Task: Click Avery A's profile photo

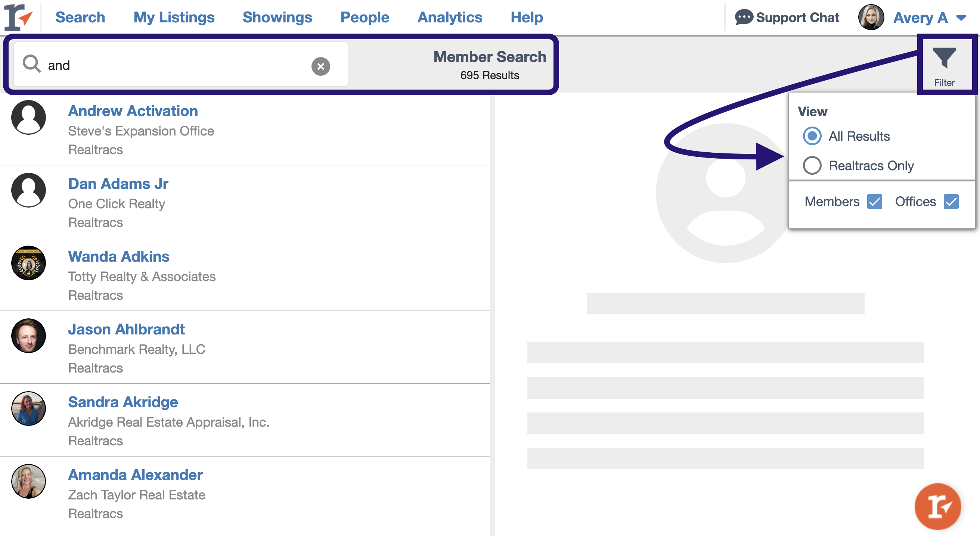Action: [x=871, y=18]
